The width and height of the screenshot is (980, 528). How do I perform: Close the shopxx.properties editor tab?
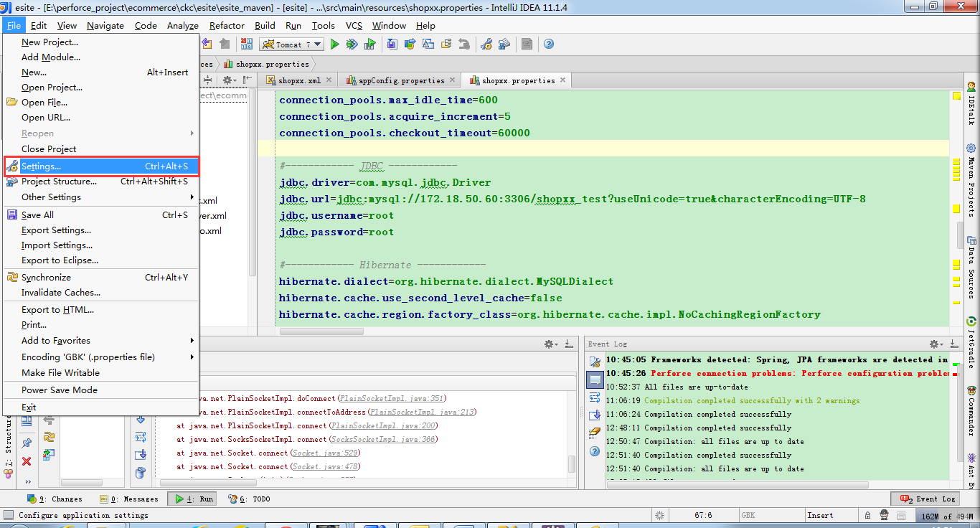[x=563, y=80]
